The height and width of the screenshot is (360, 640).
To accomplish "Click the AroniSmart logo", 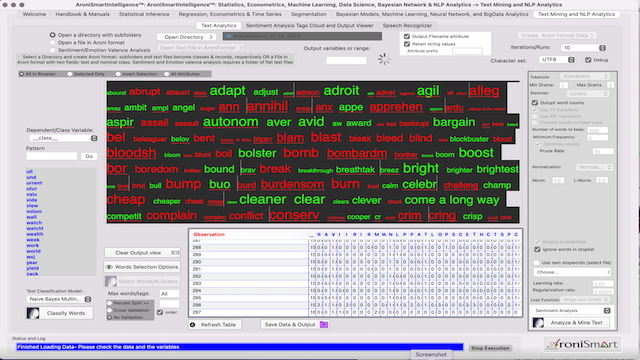I will coord(582,344).
